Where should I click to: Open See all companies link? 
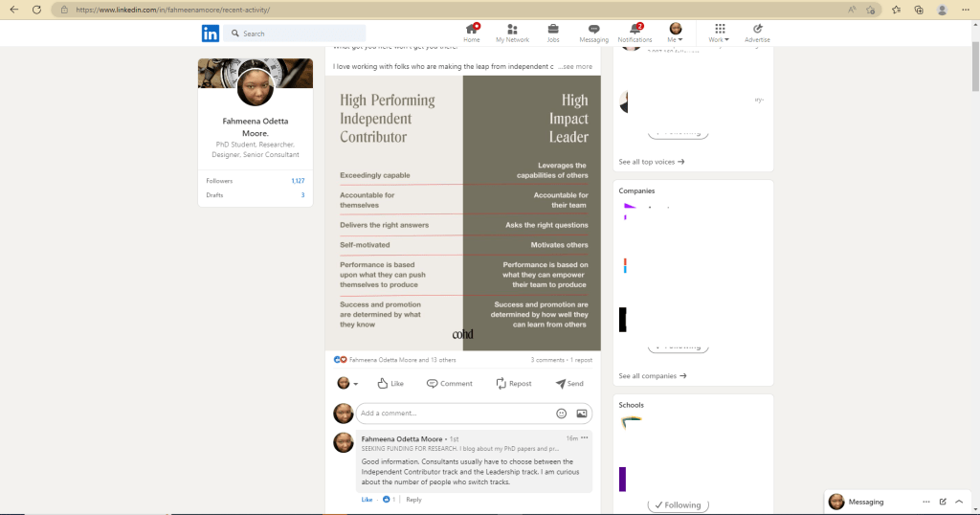pyautogui.click(x=652, y=376)
